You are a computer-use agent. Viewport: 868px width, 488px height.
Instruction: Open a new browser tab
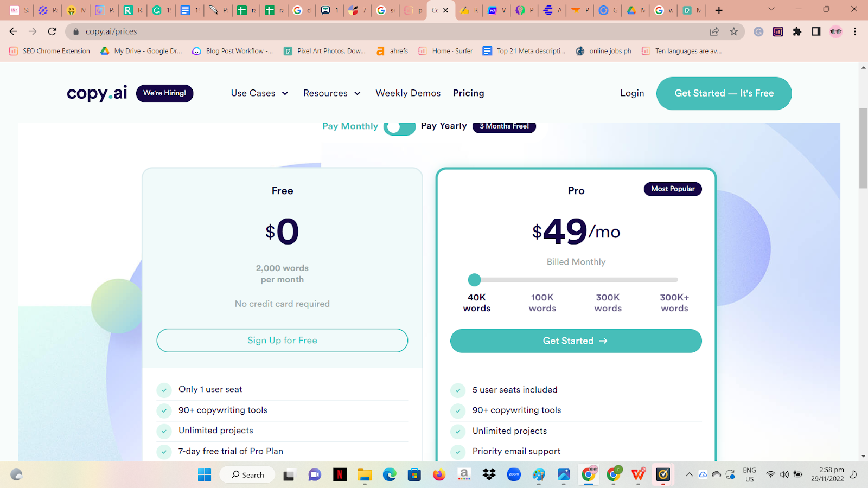719,10
